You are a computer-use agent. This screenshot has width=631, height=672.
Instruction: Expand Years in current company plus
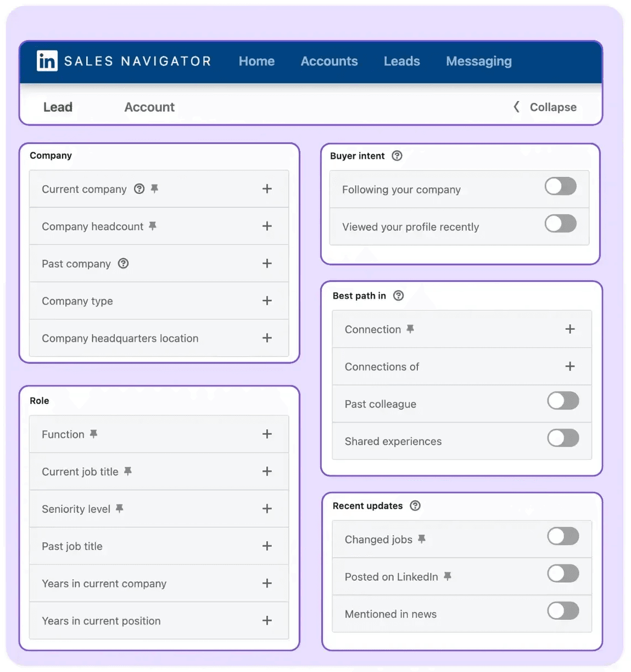[267, 584]
